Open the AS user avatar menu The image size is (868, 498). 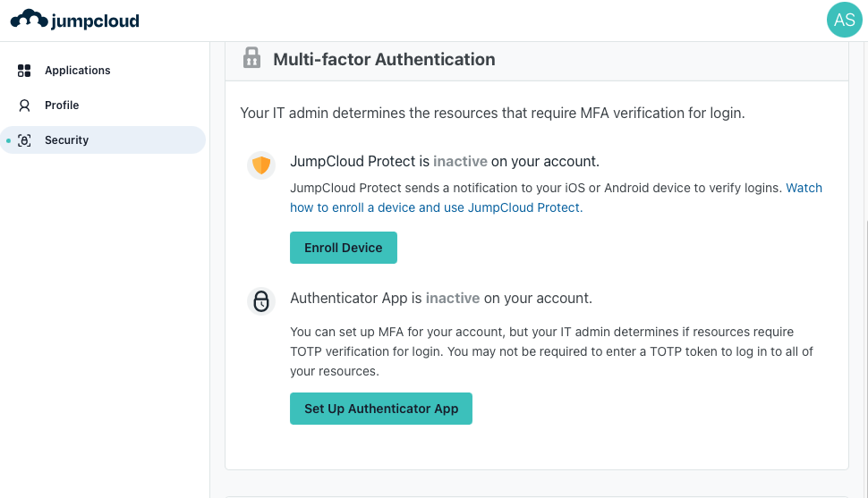tap(844, 20)
